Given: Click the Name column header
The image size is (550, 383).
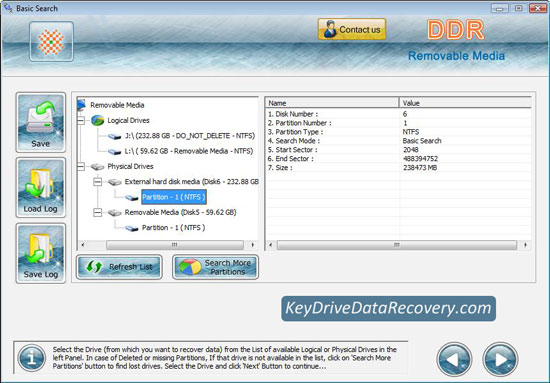Looking at the screenshot, I should click(332, 103).
